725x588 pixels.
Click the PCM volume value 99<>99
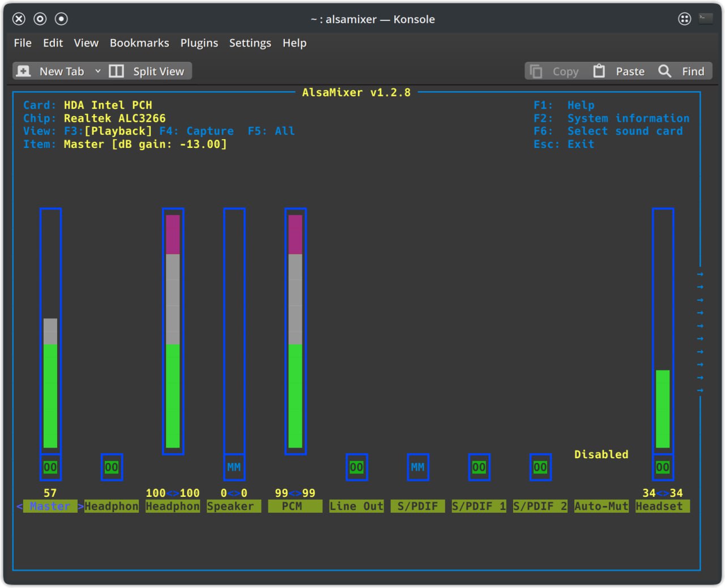click(x=295, y=493)
